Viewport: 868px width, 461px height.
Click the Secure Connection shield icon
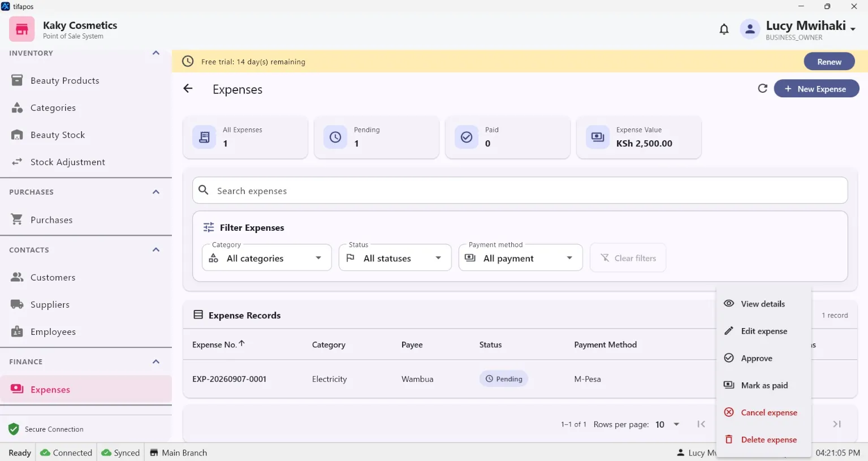(14, 429)
